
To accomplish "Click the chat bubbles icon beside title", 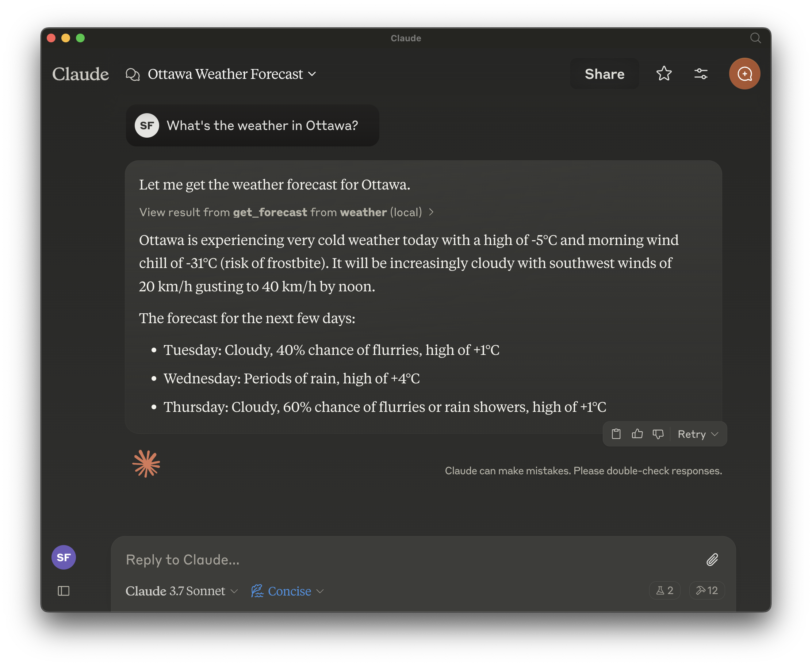I will pyautogui.click(x=133, y=74).
